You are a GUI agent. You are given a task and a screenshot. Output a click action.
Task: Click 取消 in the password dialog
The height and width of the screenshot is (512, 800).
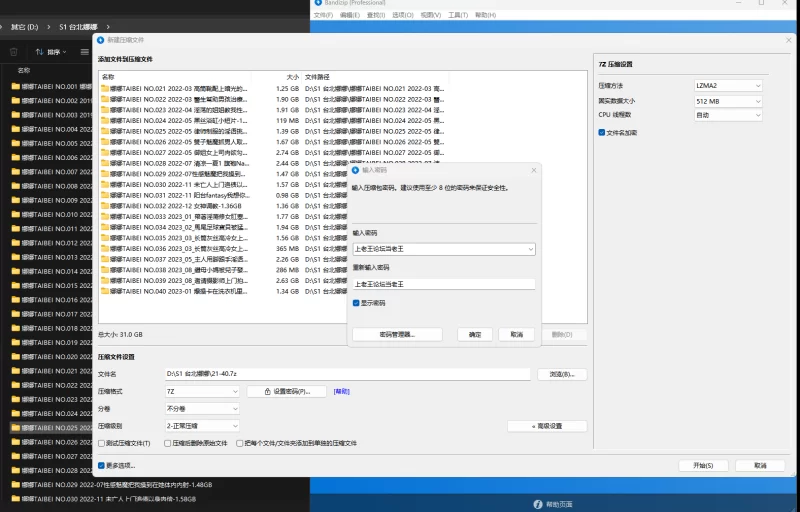click(x=516, y=335)
